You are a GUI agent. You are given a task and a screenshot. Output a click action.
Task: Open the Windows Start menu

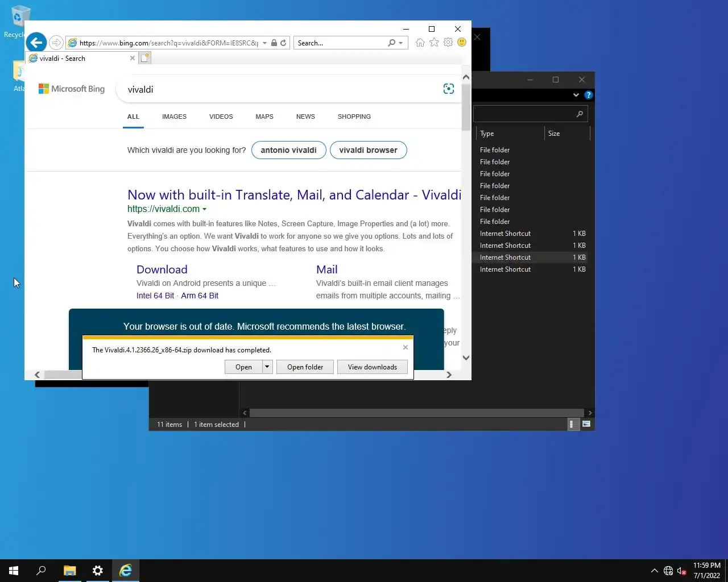point(14,571)
